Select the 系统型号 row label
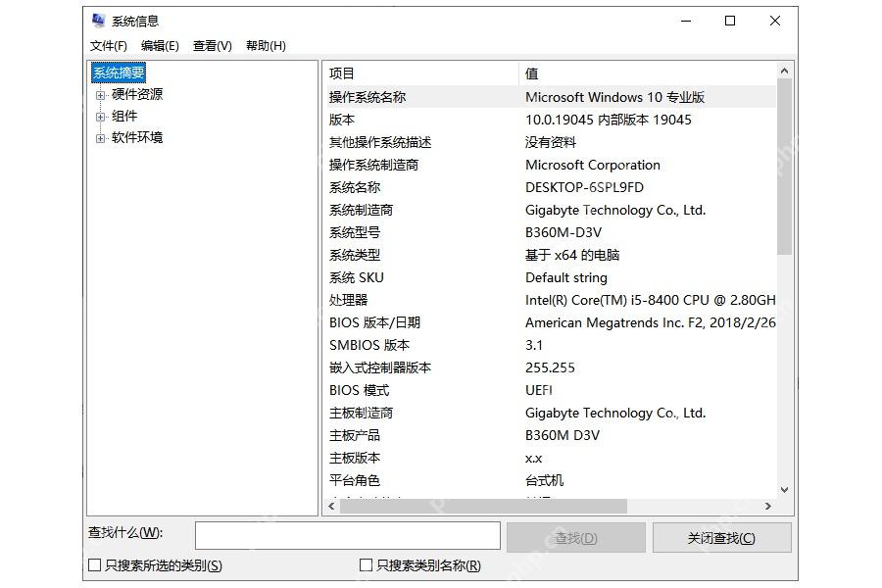Image resolution: width=882 pixels, height=588 pixels. click(x=355, y=232)
